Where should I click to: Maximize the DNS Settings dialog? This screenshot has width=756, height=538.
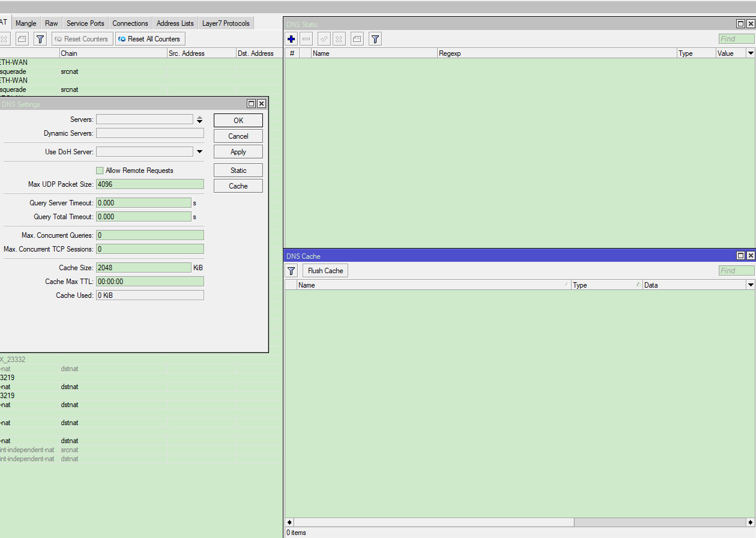click(x=252, y=104)
